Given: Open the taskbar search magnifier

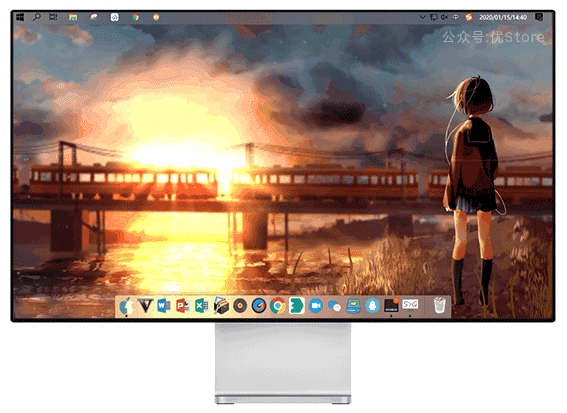Looking at the screenshot, I should 37,17.
